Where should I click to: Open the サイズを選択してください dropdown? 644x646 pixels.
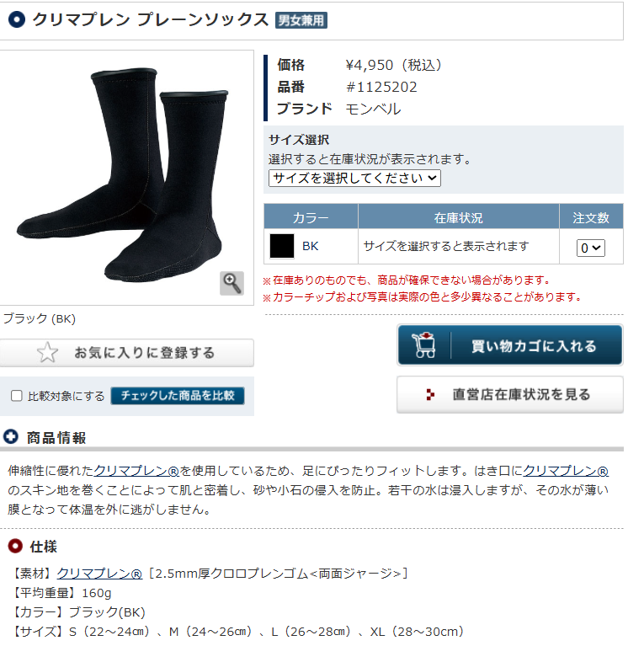coord(354,178)
